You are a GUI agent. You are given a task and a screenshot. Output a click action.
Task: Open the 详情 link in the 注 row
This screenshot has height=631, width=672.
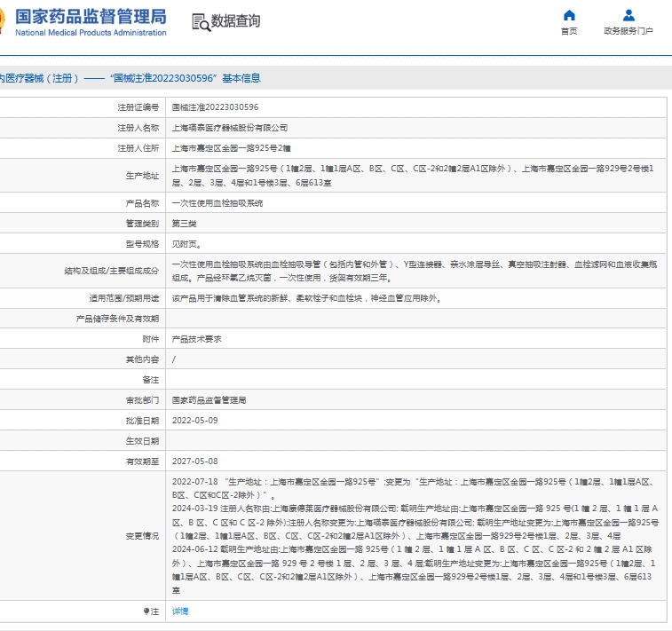180,611
